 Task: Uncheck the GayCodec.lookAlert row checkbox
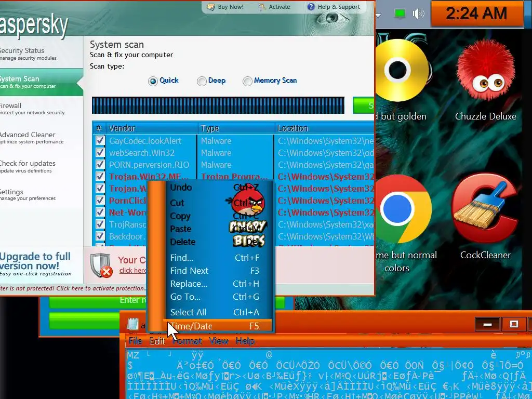(100, 140)
